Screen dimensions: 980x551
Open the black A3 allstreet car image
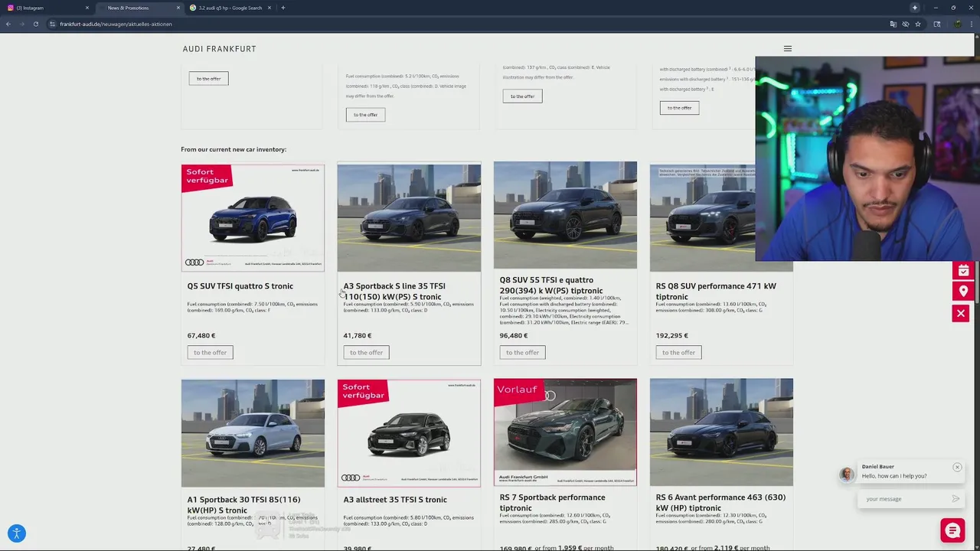(409, 433)
